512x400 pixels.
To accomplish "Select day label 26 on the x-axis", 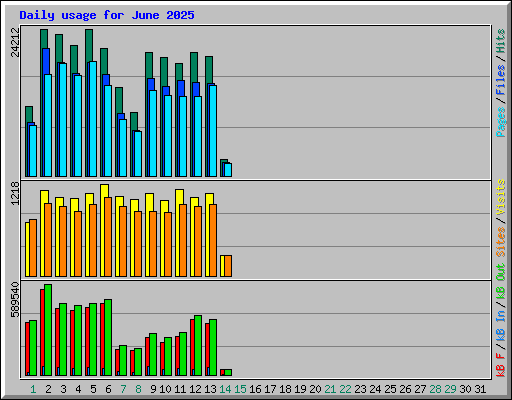I will (x=405, y=389).
